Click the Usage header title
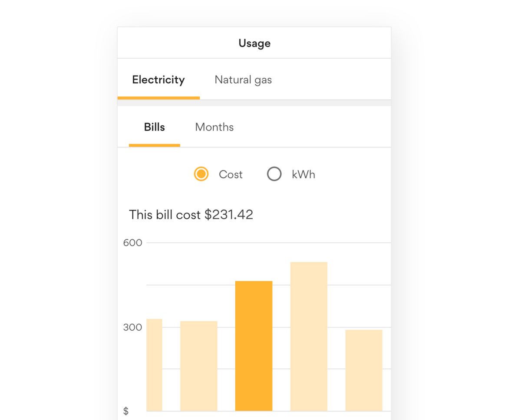The image size is (508, 420). 254,43
